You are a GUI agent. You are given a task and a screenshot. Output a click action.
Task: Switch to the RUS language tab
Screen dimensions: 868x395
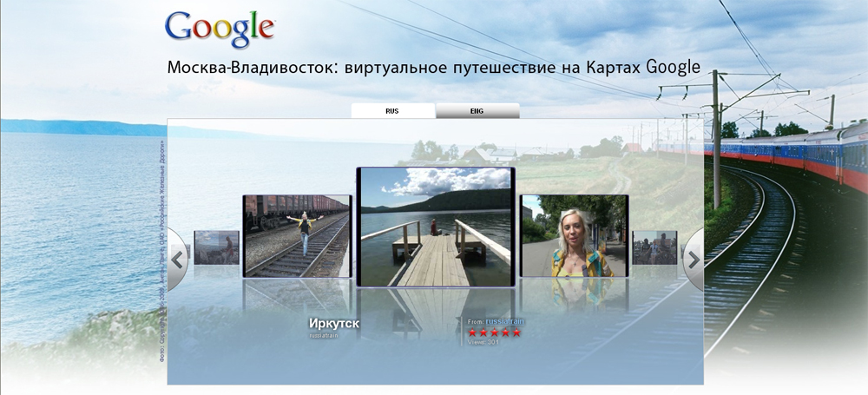[x=393, y=111]
